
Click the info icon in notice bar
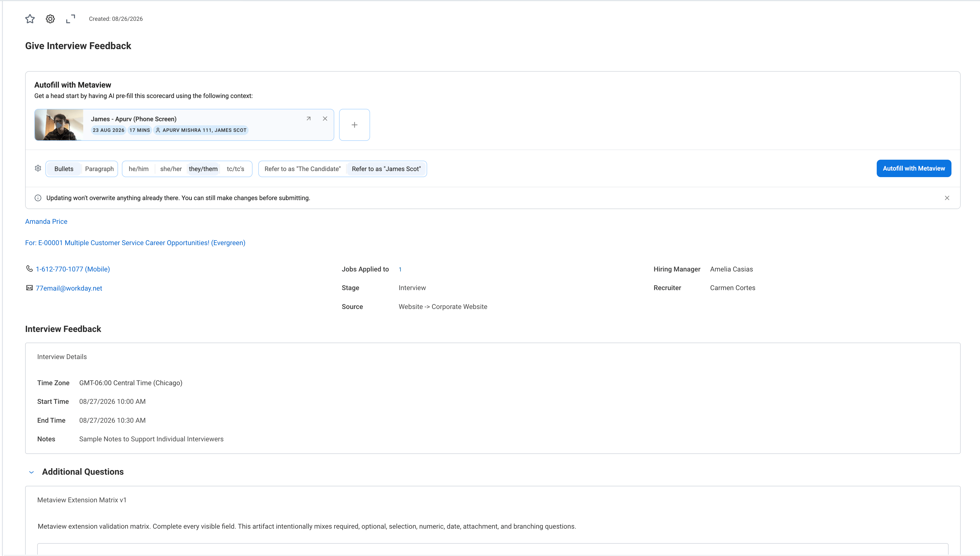(38, 198)
